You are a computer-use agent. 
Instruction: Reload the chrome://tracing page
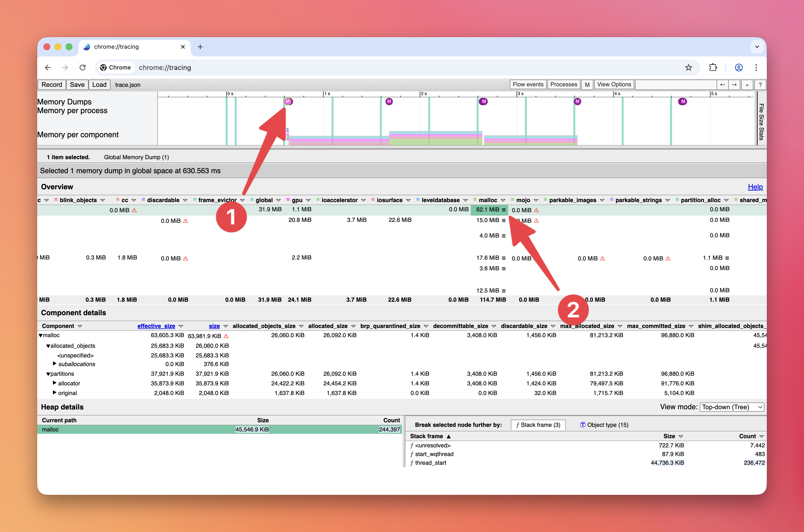coord(83,68)
